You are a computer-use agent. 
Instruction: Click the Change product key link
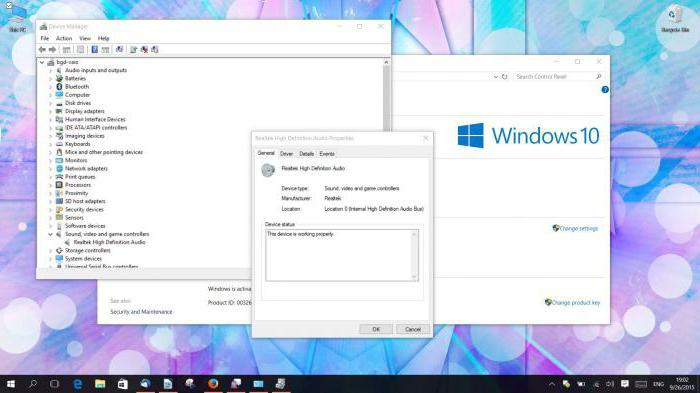pyautogui.click(x=576, y=302)
